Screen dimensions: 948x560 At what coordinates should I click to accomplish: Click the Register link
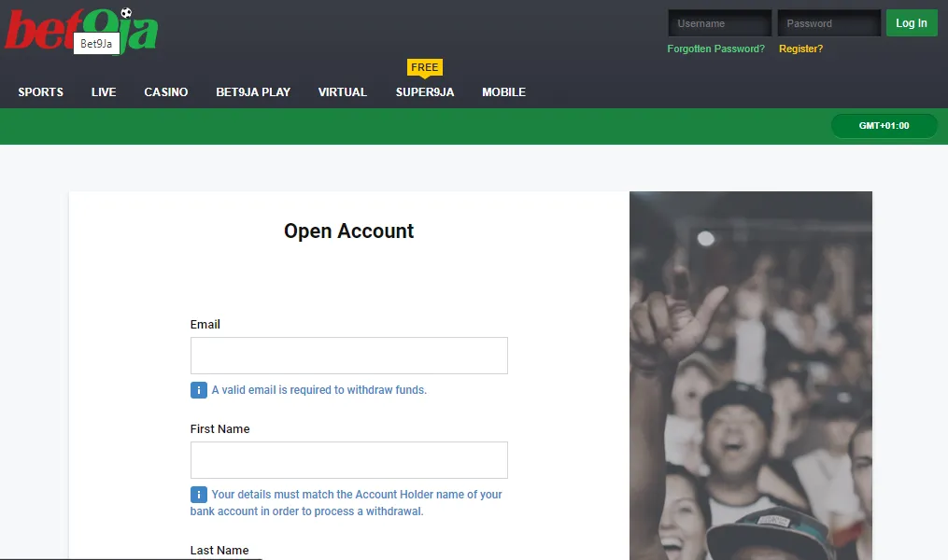pos(800,49)
